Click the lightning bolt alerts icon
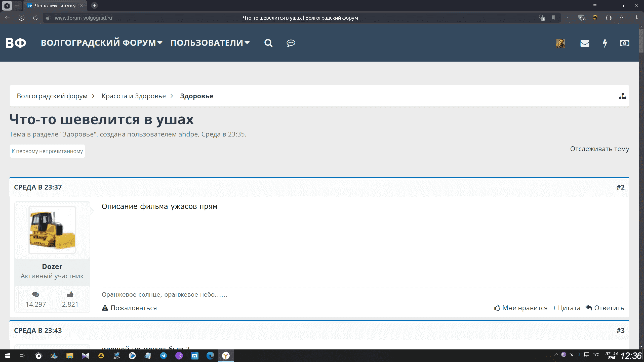Viewport: 644px width, 362px height. click(605, 43)
